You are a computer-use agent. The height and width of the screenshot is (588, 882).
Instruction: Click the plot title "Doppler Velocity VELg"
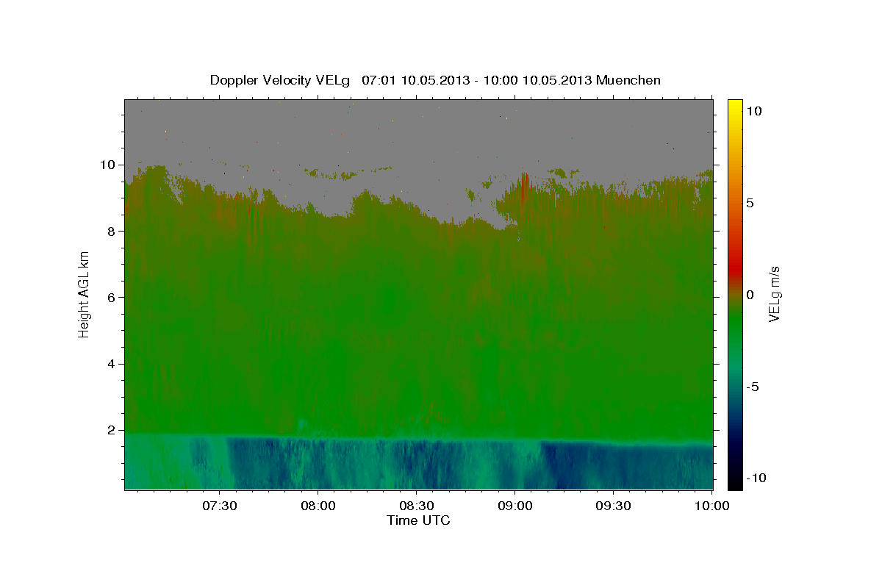[x=281, y=80]
